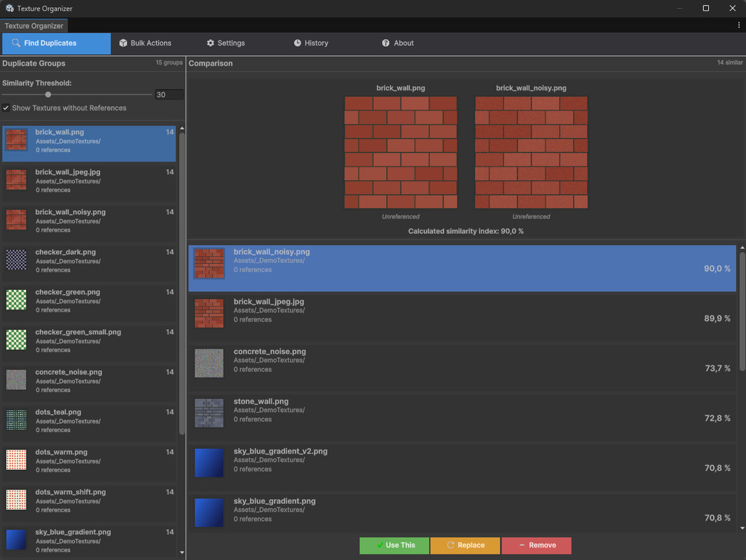Click dots_warm.png thumbnail in left list
Image resolution: width=746 pixels, height=560 pixels.
tap(16, 460)
